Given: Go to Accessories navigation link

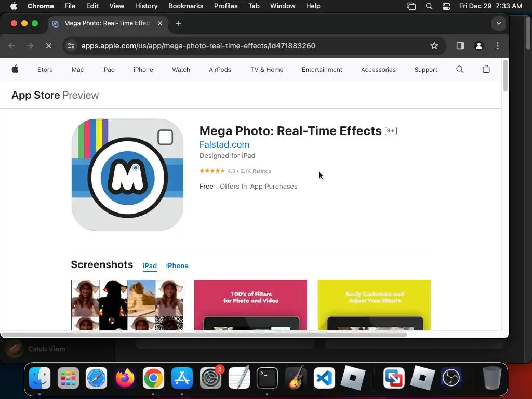Looking at the screenshot, I should pos(378,70).
